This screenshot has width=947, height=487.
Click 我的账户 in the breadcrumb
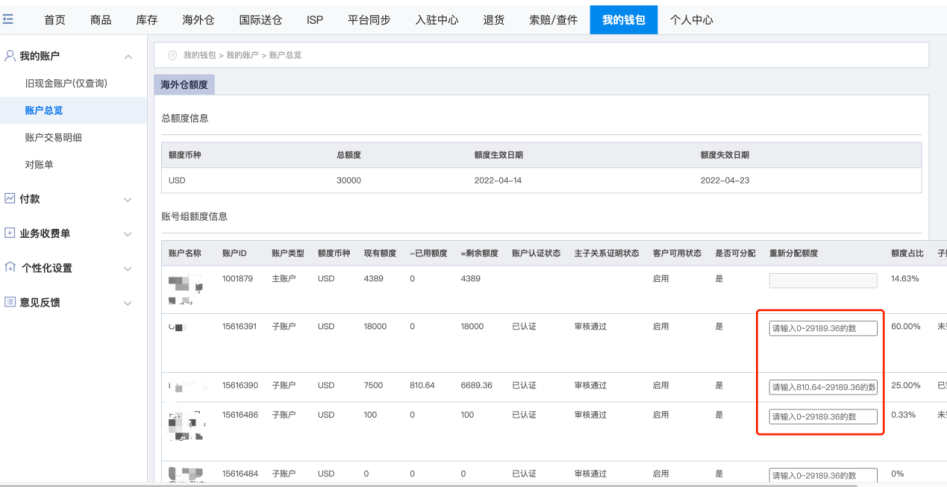[242, 56]
